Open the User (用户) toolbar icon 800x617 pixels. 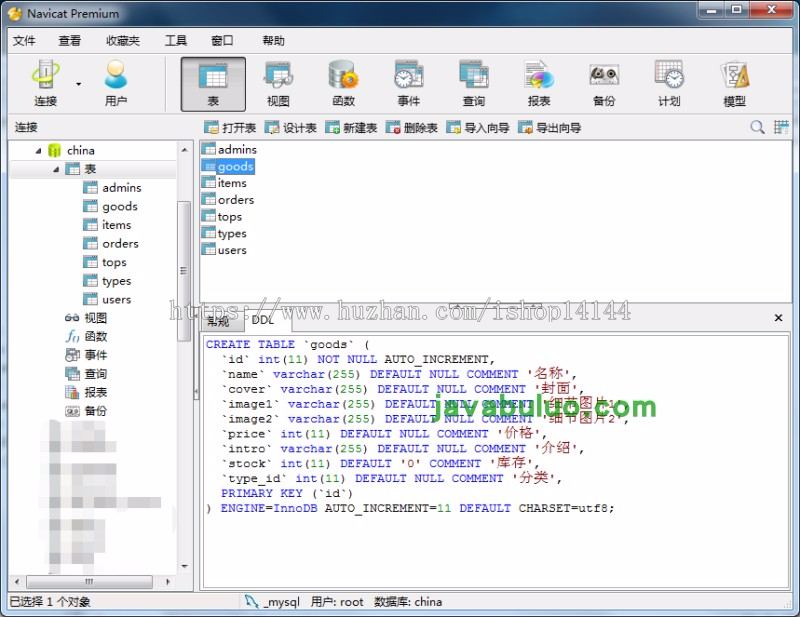(116, 84)
